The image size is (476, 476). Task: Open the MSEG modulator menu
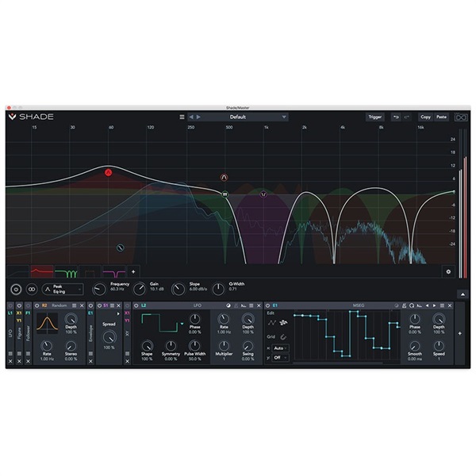(443, 305)
